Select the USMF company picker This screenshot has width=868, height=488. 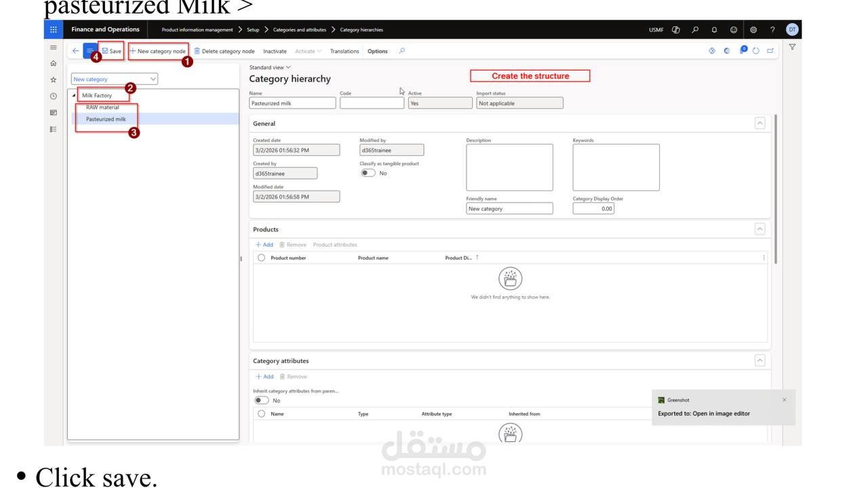(x=656, y=30)
